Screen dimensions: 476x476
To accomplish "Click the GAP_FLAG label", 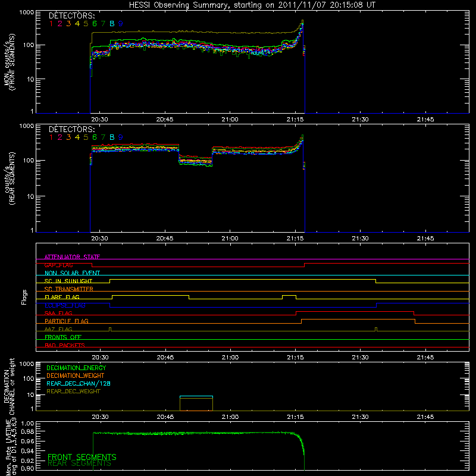I will [x=58, y=265].
